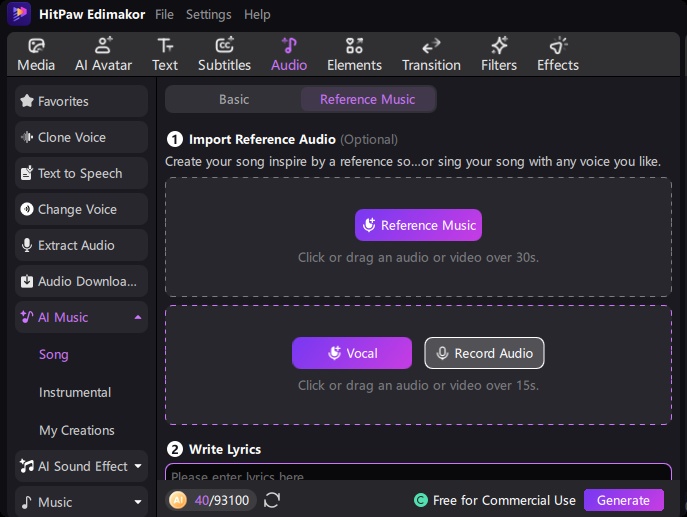Screen dimensions: 687x517
Task: Click 'Click or drag an audio or video over 30s.' text
Action: pos(418,257)
